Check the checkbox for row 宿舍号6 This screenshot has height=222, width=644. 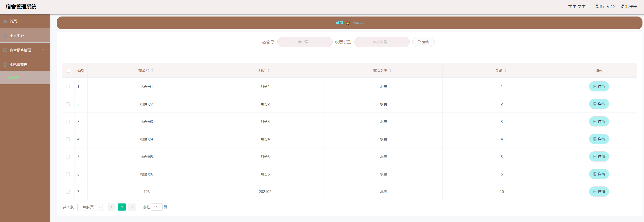[x=68, y=174]
